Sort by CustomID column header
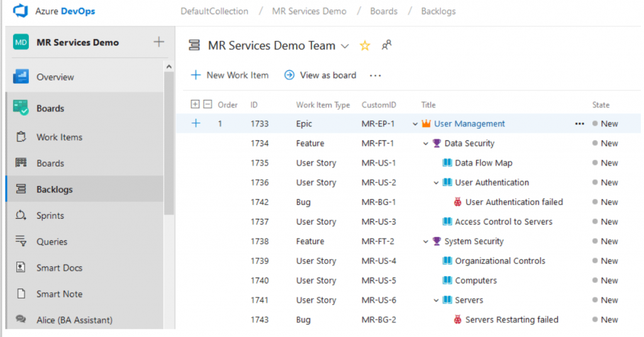Viewport: 644px width, 337px height. pyautogui.click(x=379, y=104)
